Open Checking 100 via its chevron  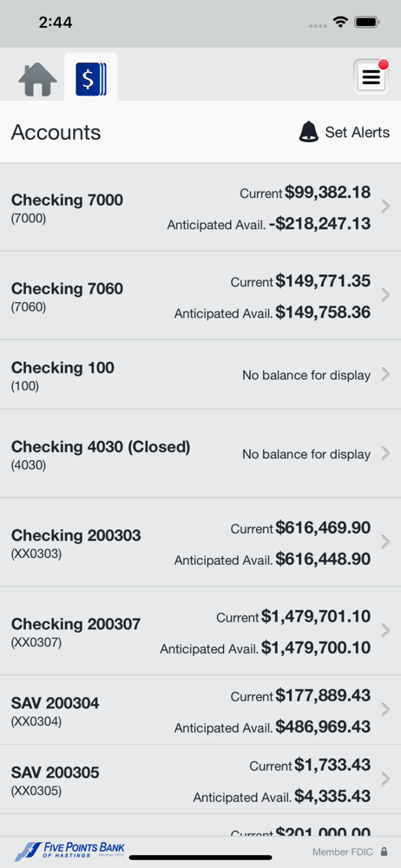point(385,375)
